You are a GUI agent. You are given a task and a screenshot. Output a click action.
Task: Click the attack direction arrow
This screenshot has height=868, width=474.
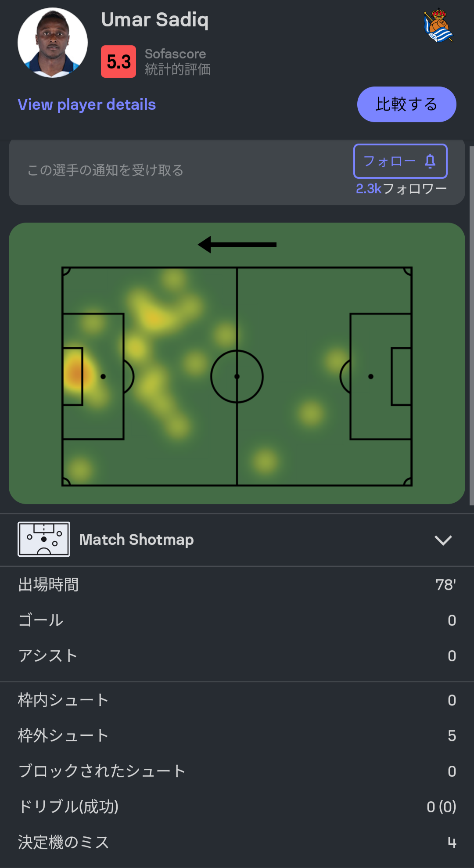point(237,245)
